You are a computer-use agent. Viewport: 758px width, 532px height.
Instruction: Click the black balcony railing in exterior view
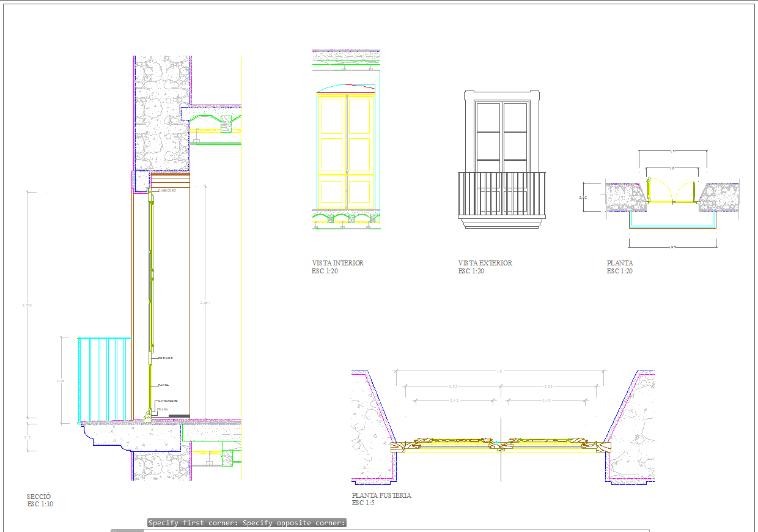coord(501,194)
